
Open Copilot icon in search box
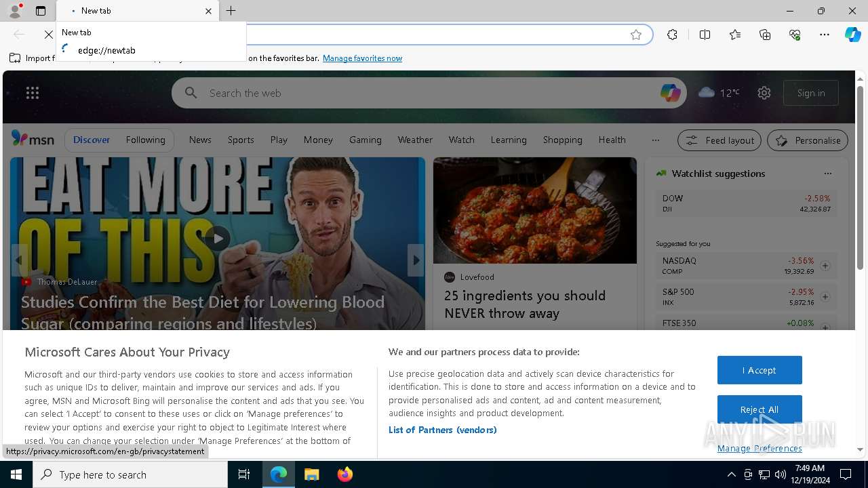point(670,93)
